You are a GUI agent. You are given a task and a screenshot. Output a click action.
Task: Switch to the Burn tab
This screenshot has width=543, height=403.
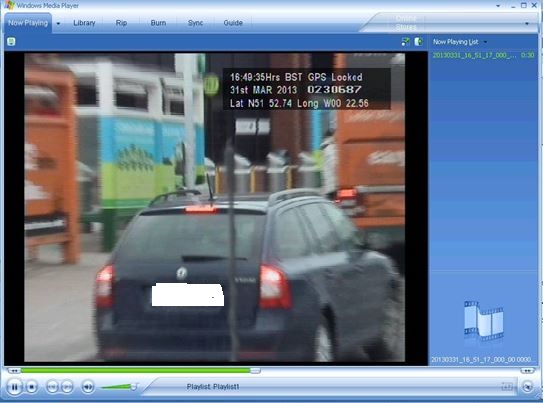coord(158,23)
